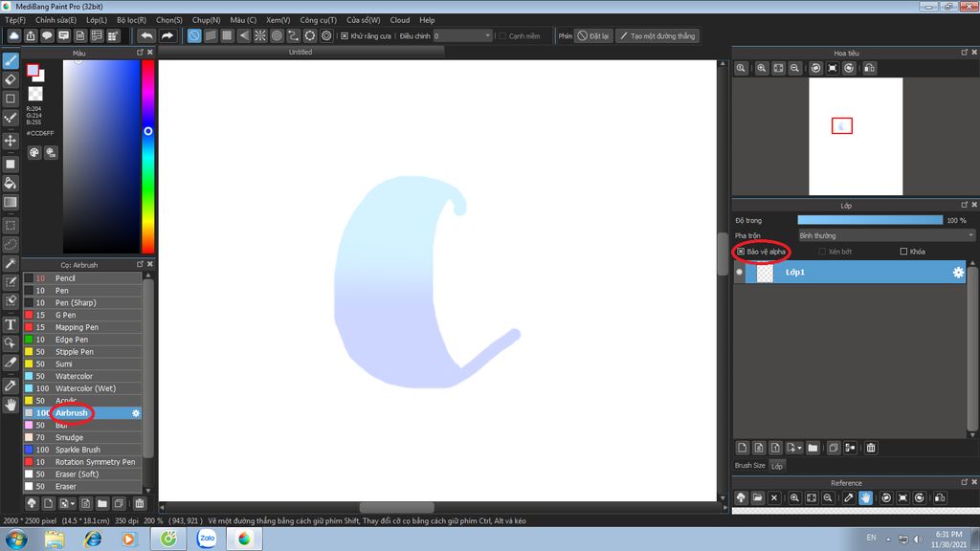The image size is (980, 551).
Task: Zoom out on the Navigator panel
Action: pyautogui.click(x=794, y=68)
